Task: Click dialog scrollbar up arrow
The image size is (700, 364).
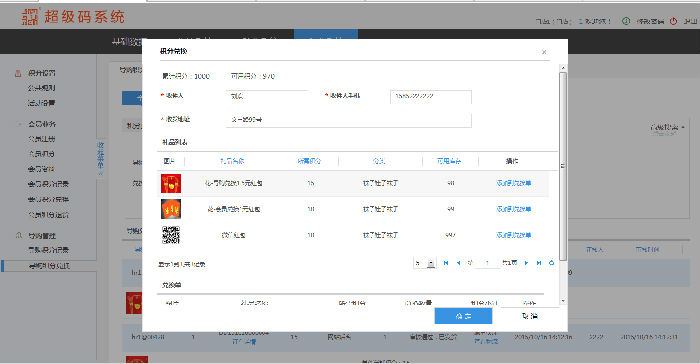Action: (x=563, y=68)
